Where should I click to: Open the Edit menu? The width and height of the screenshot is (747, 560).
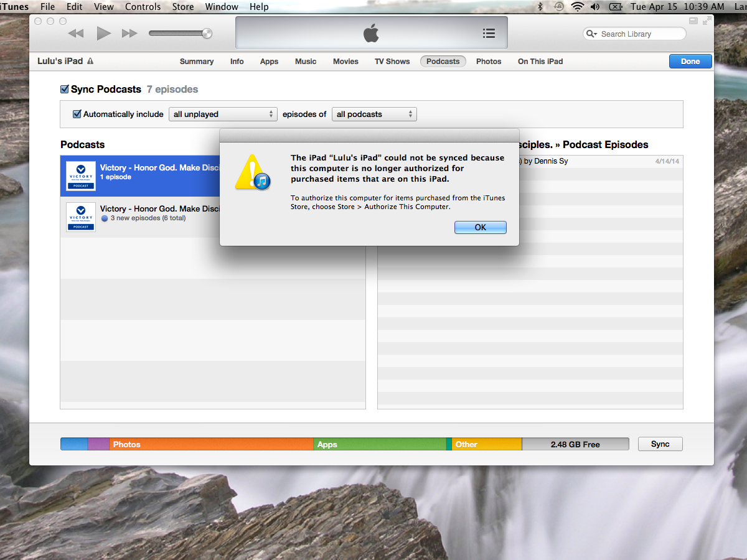click(75, 7)
